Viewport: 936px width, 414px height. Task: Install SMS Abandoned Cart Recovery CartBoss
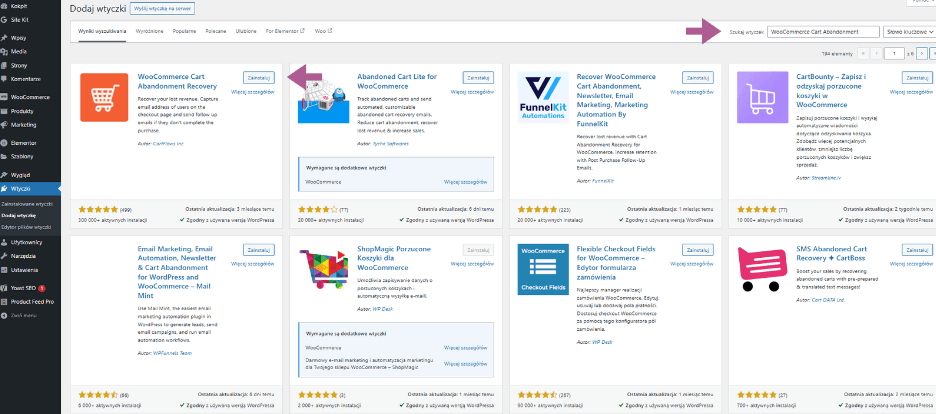pyautogui.click(x=917, y=250)
